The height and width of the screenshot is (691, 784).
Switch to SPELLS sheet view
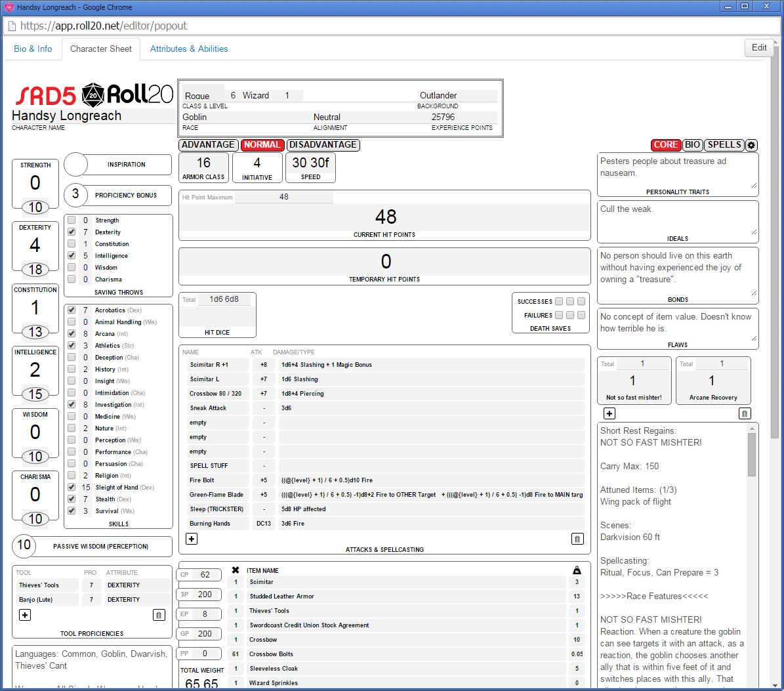coord(724,145)
